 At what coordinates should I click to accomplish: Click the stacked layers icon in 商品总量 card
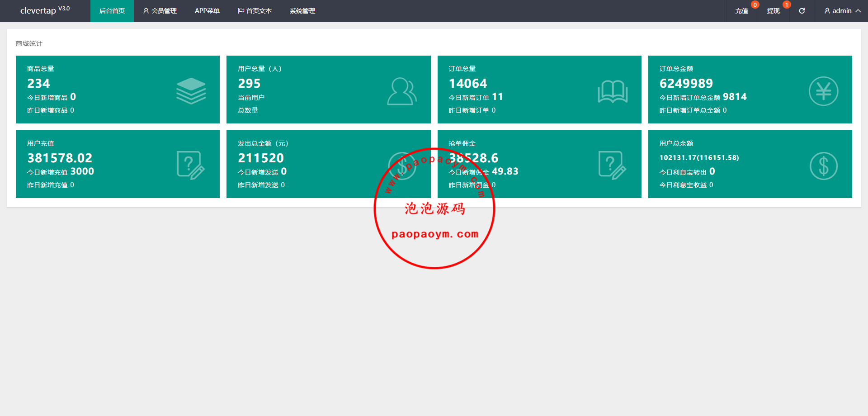191,91
